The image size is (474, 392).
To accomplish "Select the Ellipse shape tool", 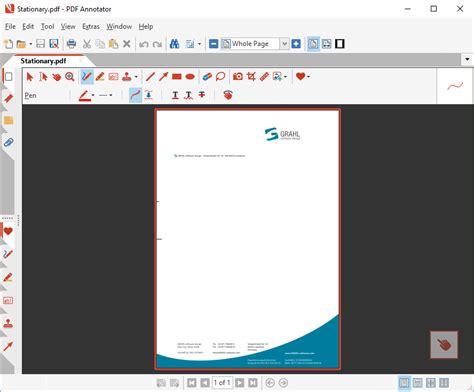I will 190,77.
